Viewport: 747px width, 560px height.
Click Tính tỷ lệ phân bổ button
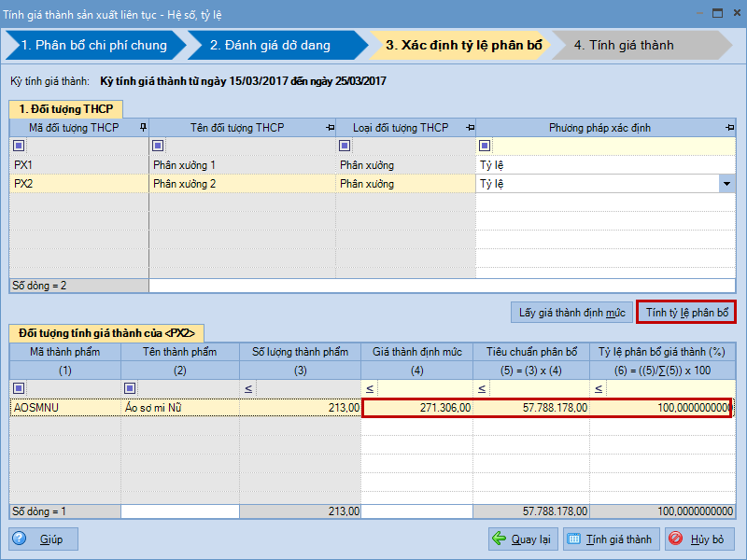(x=686, y=312)
